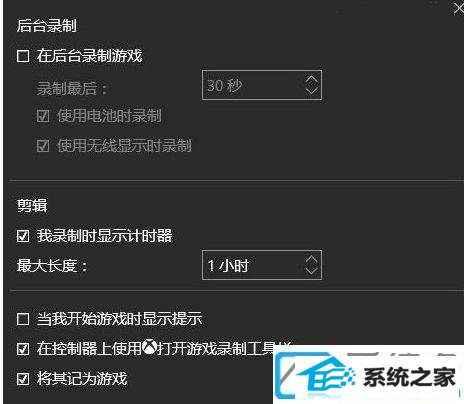
Task: Click the 系统之家 watermark text
Action: [x=409, y=378]
